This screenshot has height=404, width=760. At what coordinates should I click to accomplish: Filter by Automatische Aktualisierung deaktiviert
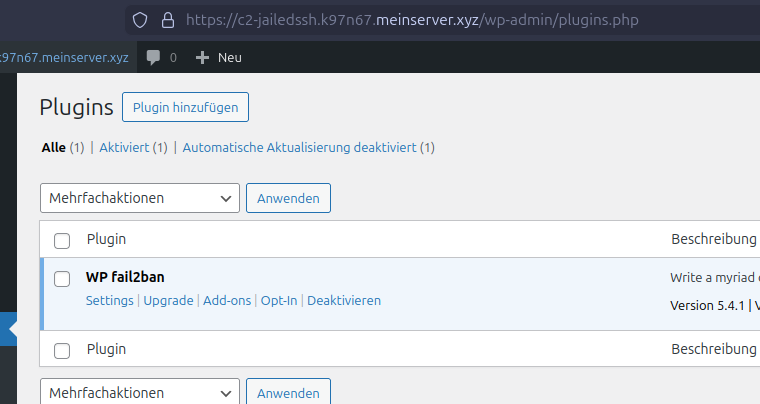click(298, 147)
